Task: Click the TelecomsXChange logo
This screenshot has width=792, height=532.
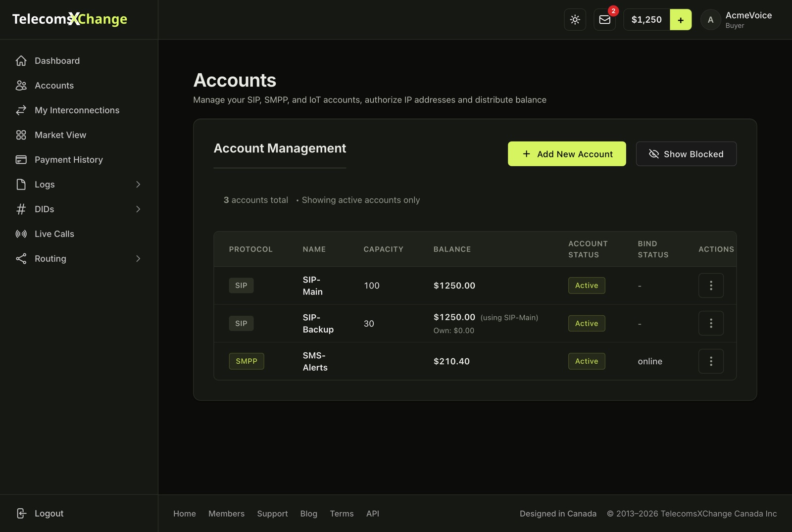Action: [70, 19]
